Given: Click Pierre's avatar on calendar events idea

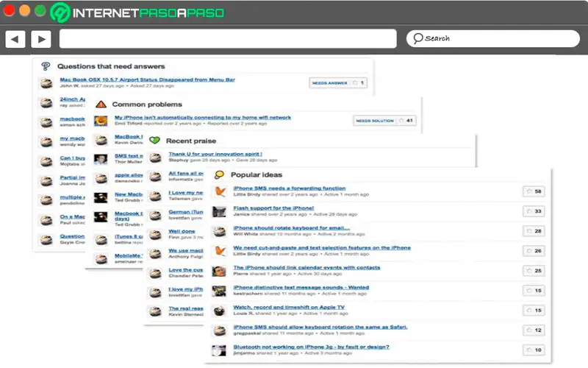Looking at the screenshot, I should pos(219,271).
